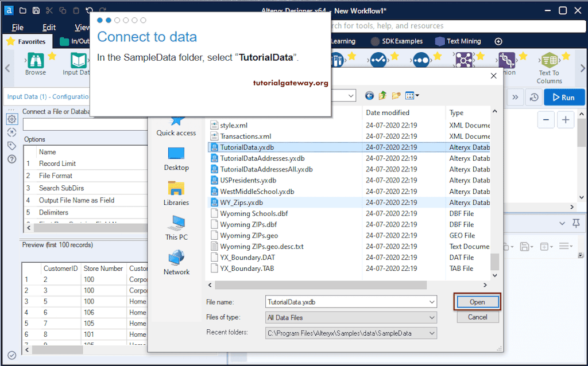The height and width of the screenshot is (366, 588).
Task: Go up one folder level in dialog
Action: (x=382, y=96)
